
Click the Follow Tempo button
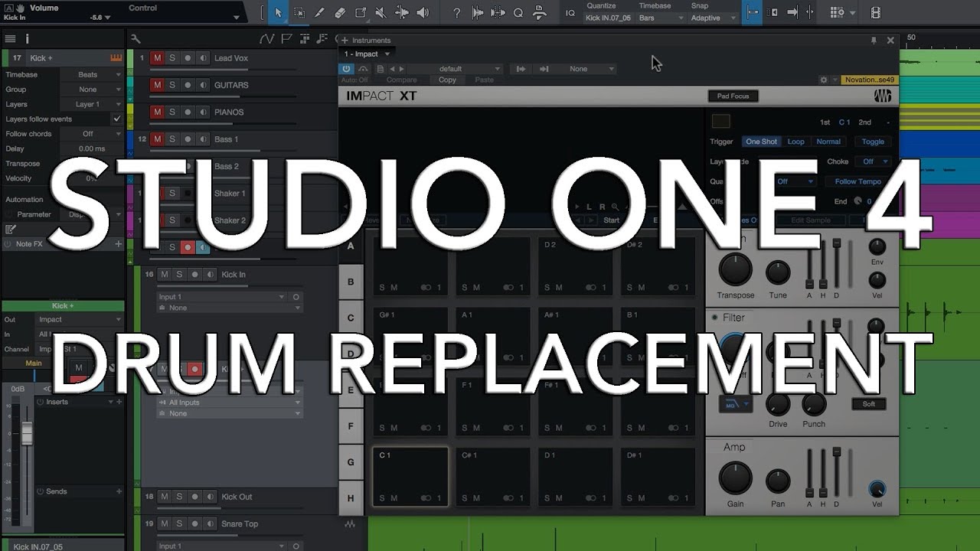coord(857,181)
